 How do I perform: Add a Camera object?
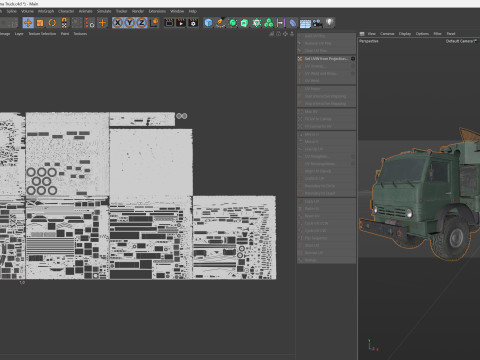coord(317,23)
